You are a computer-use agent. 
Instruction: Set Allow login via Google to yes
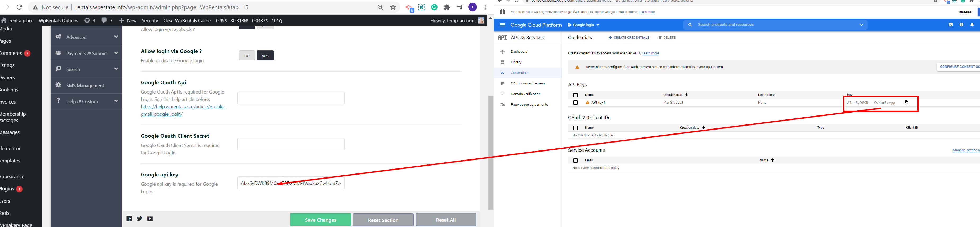click(x=265, y=56)
